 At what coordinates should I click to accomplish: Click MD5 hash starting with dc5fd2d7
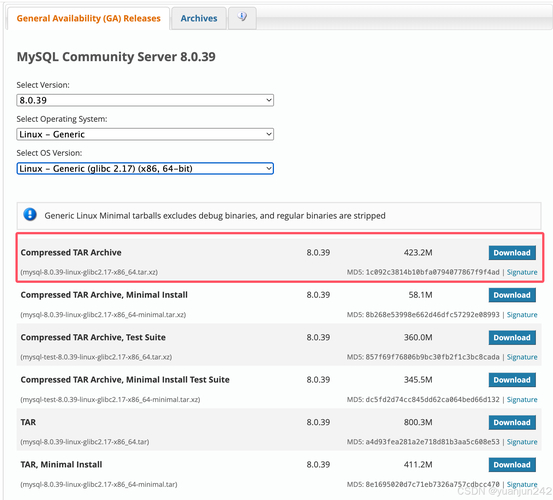click(x=432, y=400)
